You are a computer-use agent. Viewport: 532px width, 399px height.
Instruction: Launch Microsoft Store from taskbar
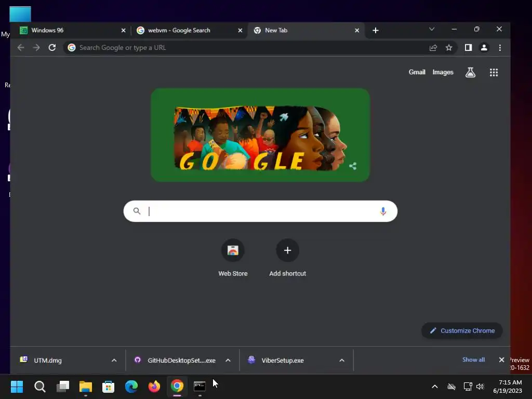(x=108, y=387)
